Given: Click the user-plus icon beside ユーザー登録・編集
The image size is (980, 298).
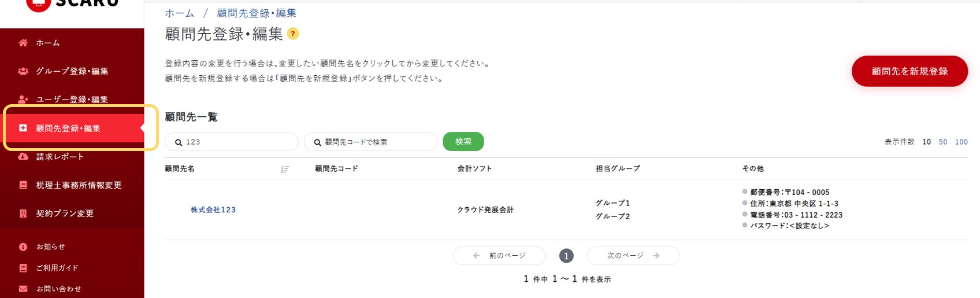Looking at the screenshot, I should (23, 100).
